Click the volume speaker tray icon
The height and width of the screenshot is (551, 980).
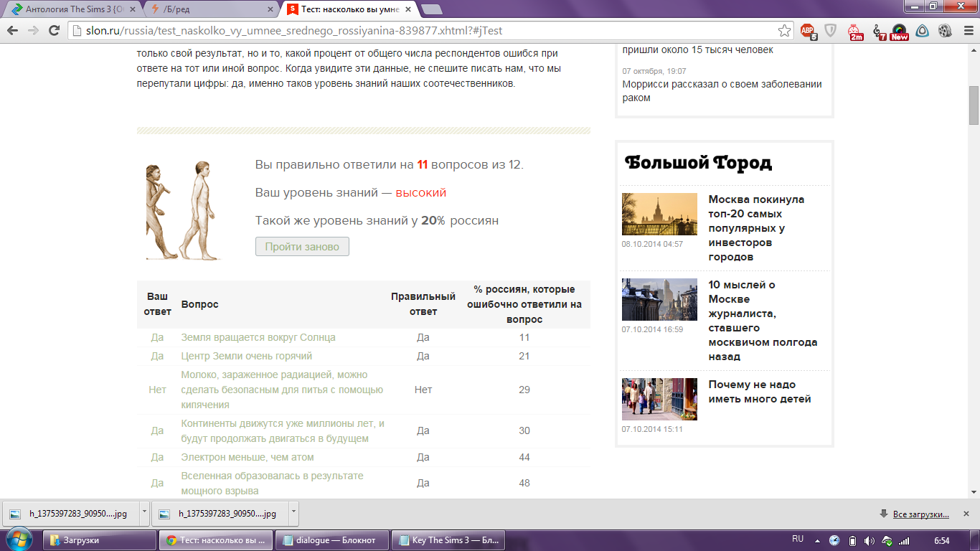point(870,540)
